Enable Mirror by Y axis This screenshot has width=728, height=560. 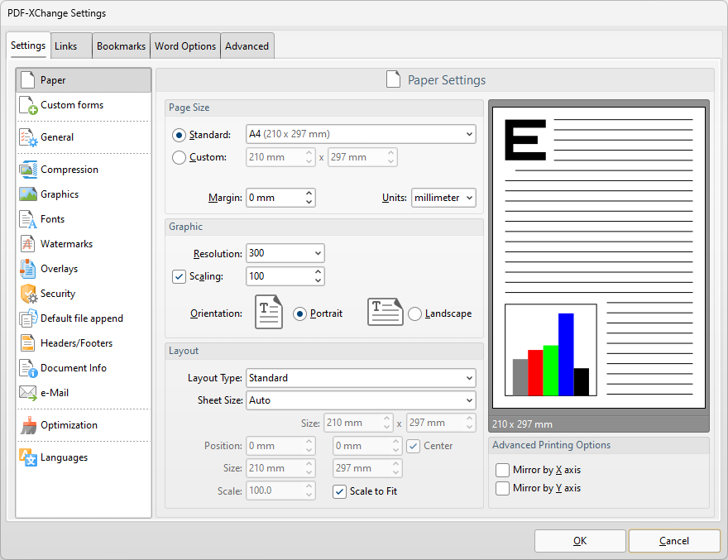(x=502, y=489)
